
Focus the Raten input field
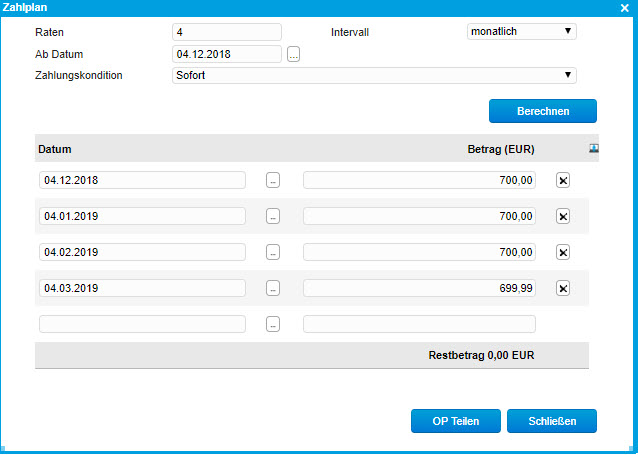click(x=226, y=32)
